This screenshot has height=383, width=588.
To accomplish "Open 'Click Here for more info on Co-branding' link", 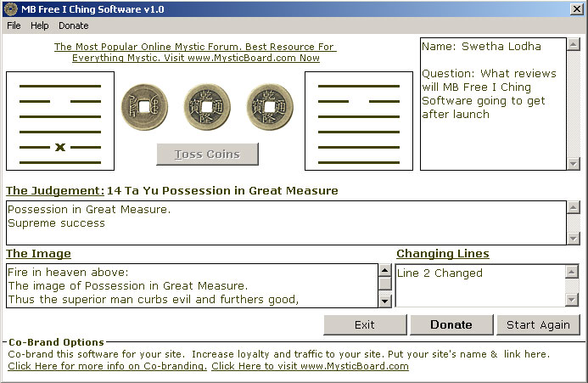I will 107,366.
